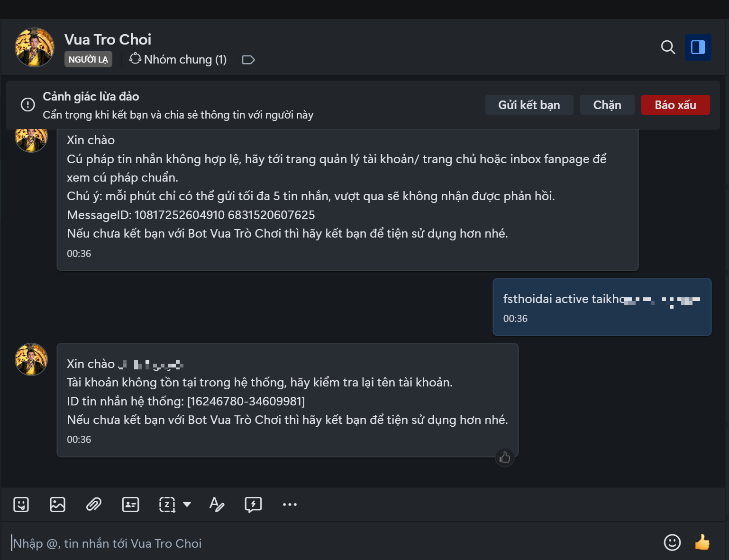This screenshot has height=560, width=729.
Task: Block user with Chặn button
Action: pyautogui.click(x=607, y=105)
